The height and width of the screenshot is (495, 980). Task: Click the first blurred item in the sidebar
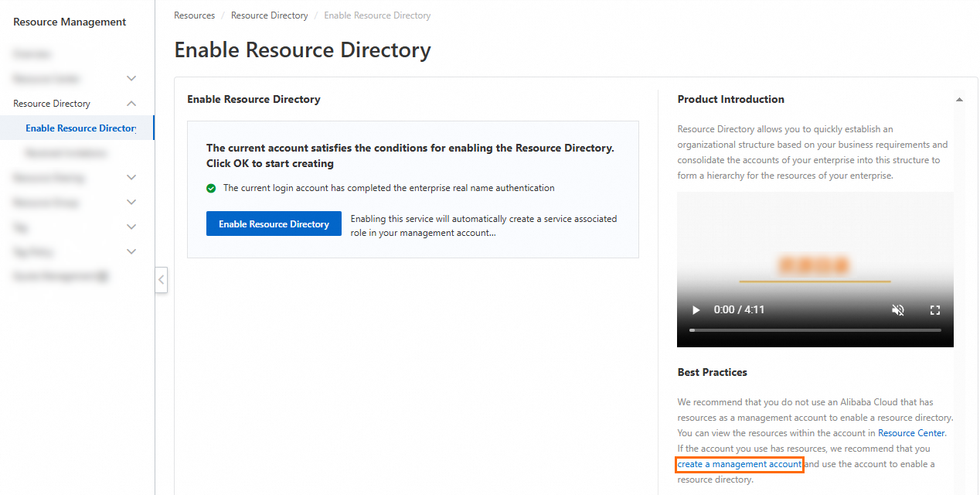pyautogui.click(x=32, y=54)
